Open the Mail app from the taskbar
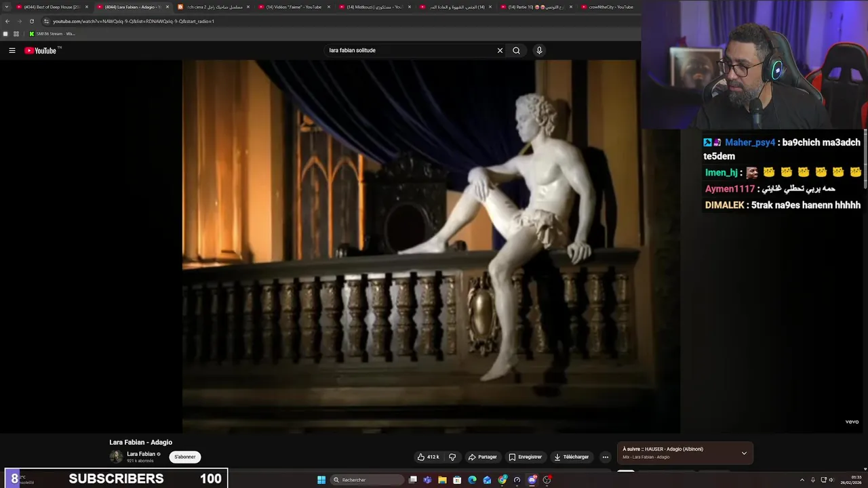Image resolution: width=868 pixels, height=488 pixels. pyautogui.click(x=487, y=480)
